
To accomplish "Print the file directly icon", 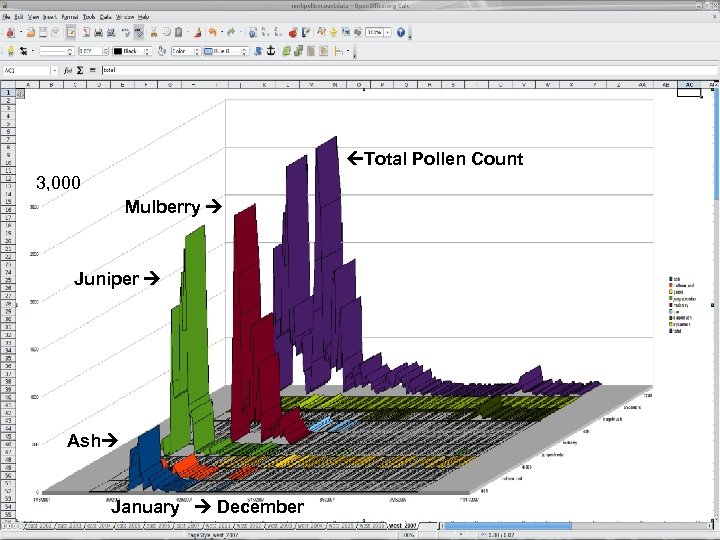I will [98, 33].
